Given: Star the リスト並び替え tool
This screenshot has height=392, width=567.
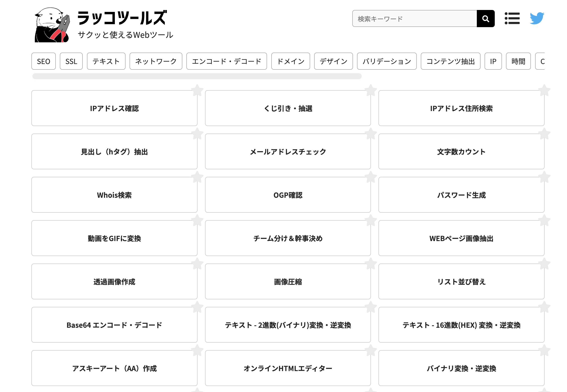Looking at the screenshot, I should (x=544, y=263).
